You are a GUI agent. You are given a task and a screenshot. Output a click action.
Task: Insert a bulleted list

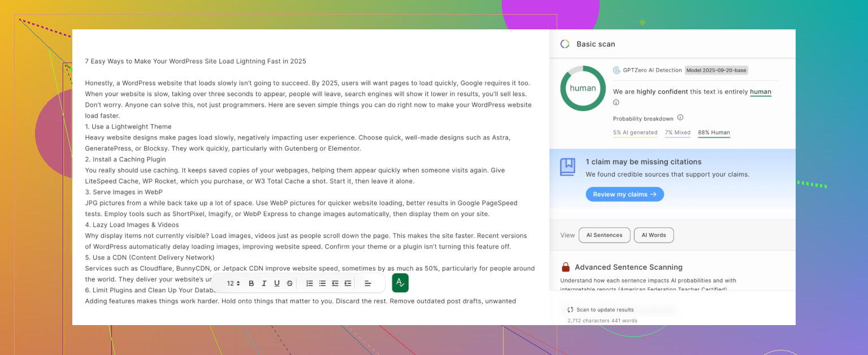tap(322, 283)
